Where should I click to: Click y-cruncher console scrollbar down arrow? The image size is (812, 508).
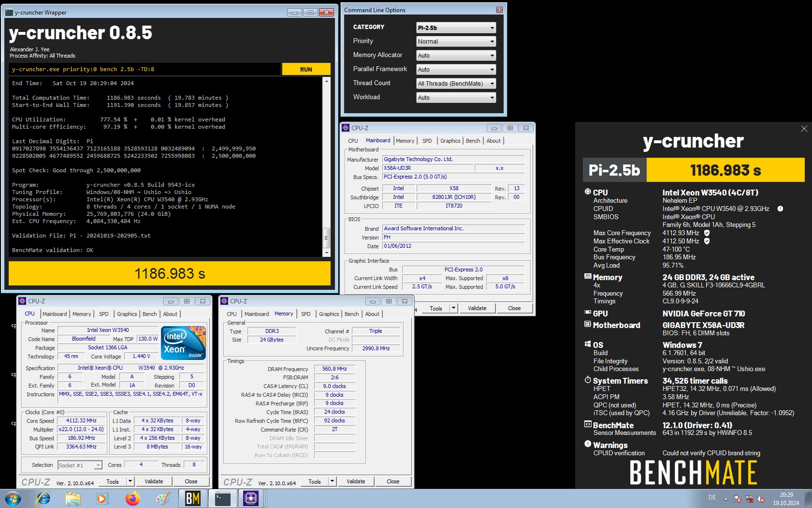327,253
